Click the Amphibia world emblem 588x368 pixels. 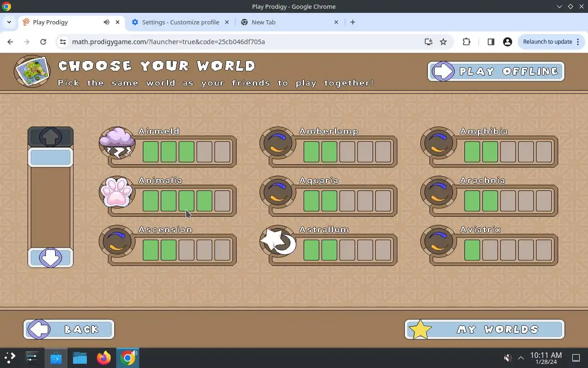coord(439,143)
